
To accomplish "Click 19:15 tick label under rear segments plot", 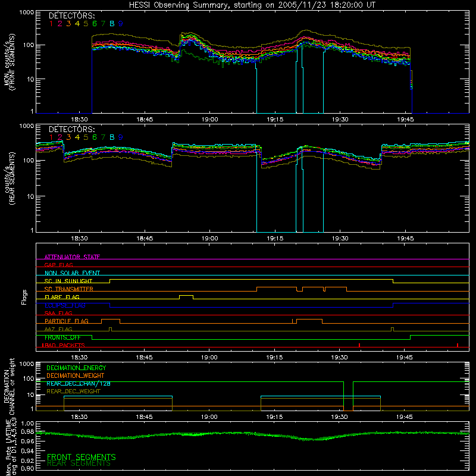I will (275, 239).
